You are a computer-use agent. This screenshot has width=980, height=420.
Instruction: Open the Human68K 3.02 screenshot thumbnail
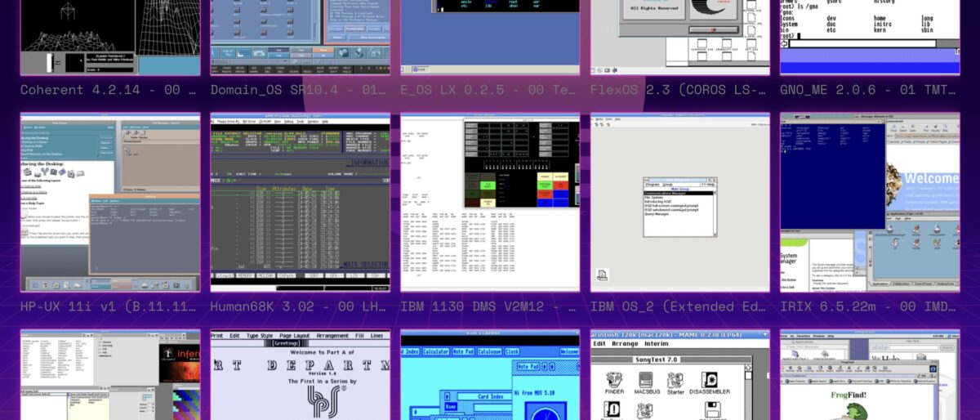click(300, 203)
